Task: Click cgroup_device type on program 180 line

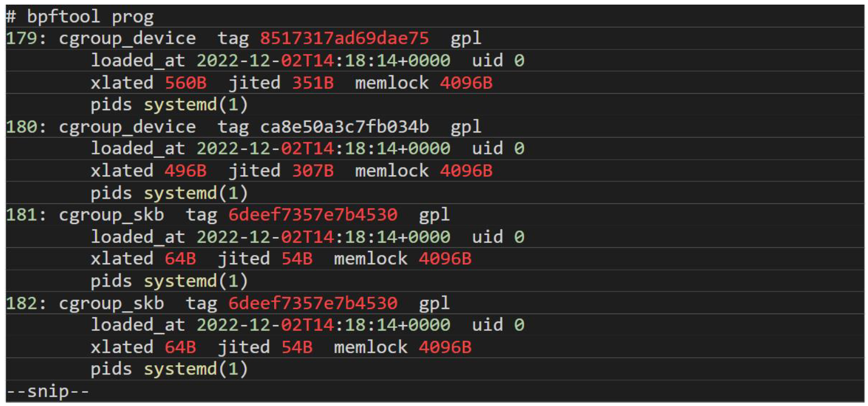Action: coord(127,127)
